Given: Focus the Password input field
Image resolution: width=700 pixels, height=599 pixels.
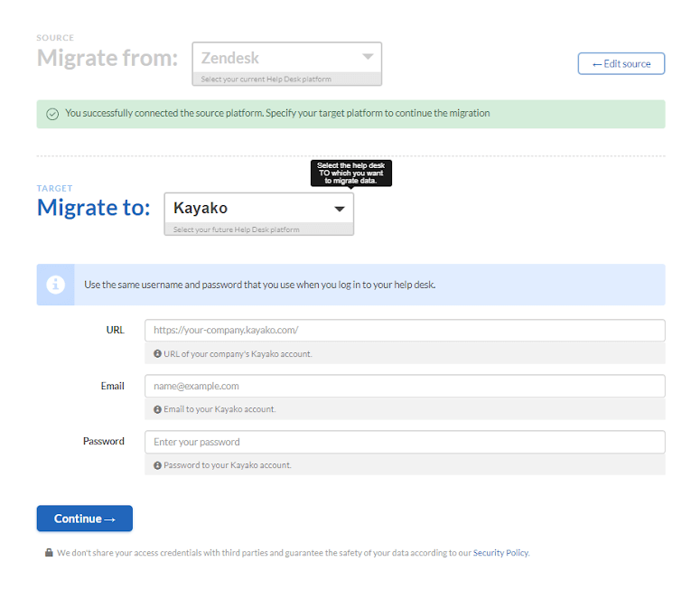Looking at the screenshot, I should (405, 442).
